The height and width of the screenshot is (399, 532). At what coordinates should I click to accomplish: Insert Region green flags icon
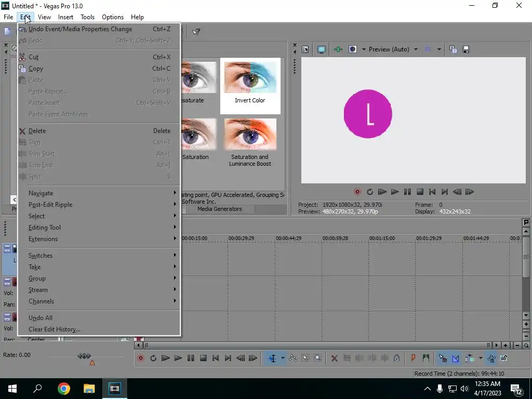(x=426, y=358)
